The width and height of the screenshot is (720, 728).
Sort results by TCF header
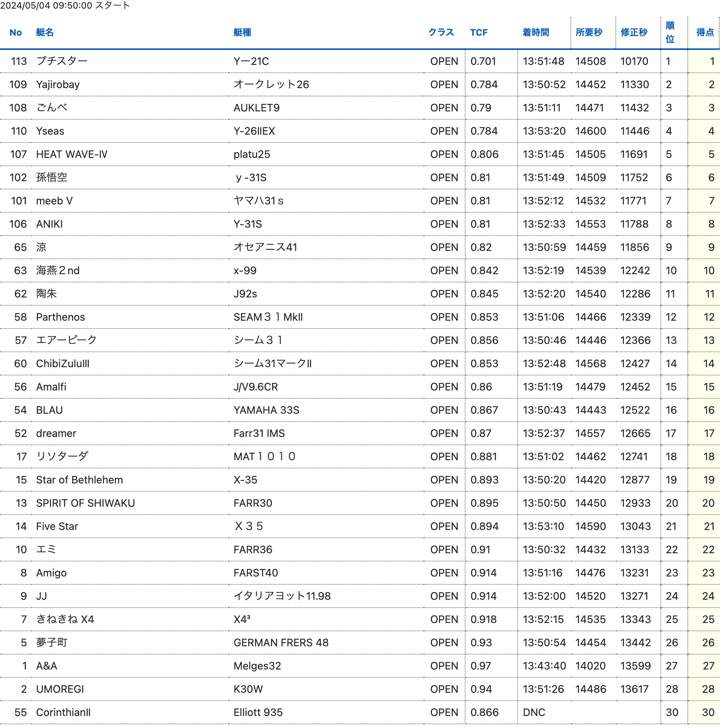pos(479,32)
